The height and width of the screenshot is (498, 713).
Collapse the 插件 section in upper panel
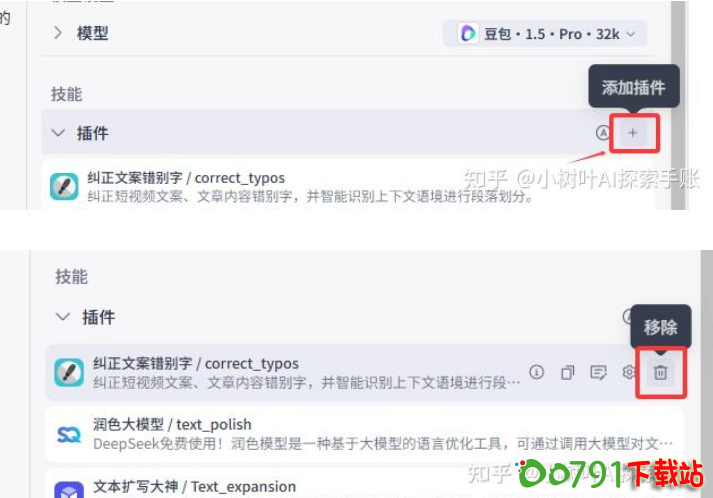click(x=58, y=133)
